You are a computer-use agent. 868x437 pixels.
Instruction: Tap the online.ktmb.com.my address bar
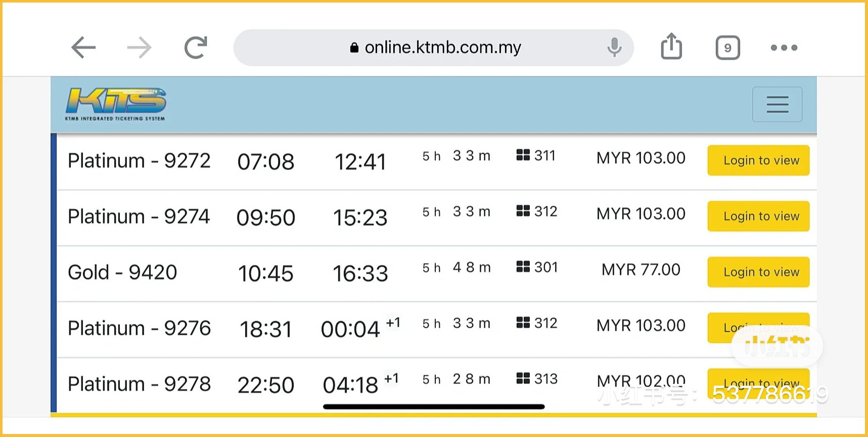[435, 48]
